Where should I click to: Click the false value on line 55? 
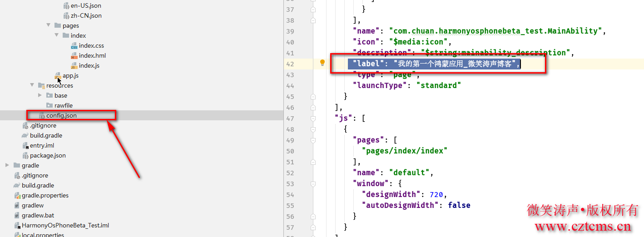pos(459,205)
